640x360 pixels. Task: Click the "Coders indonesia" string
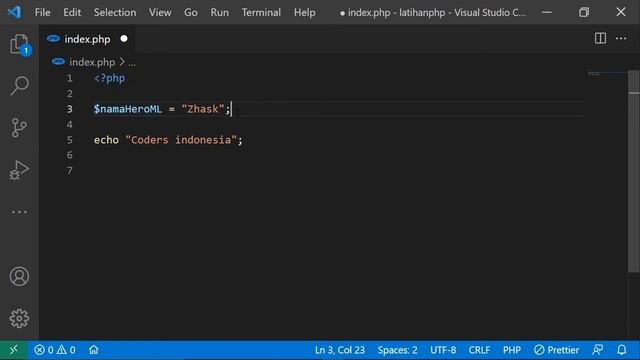(181, 140)
